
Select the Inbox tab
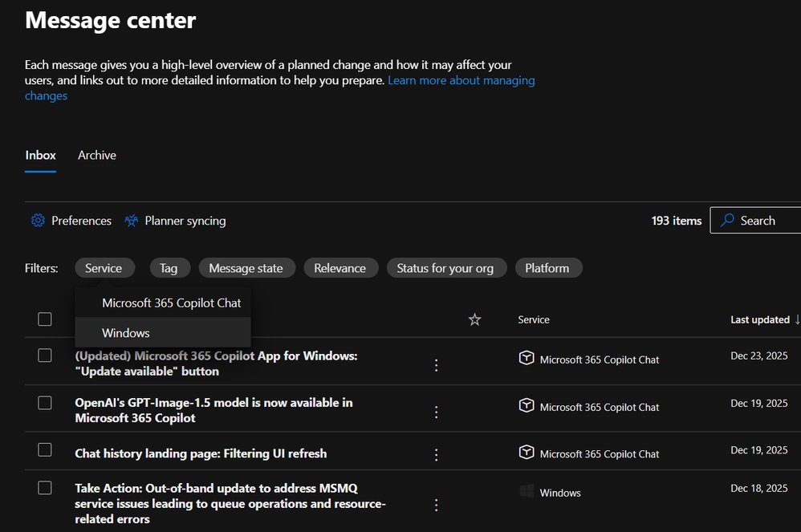tap(40, 155)
